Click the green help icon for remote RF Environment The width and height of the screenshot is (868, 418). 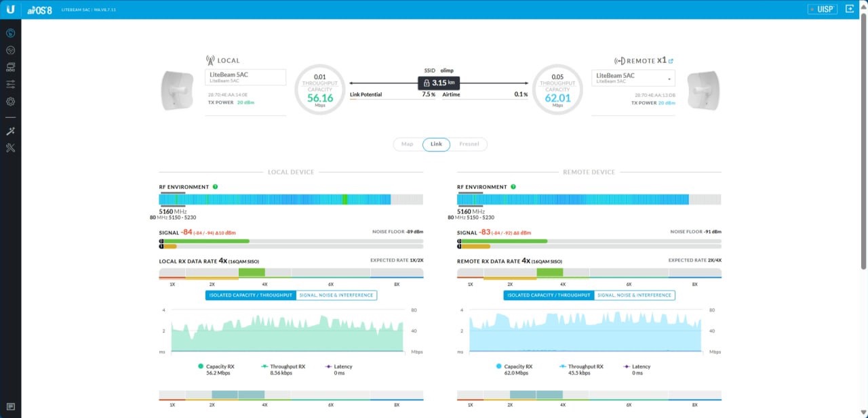click(513, 186)
